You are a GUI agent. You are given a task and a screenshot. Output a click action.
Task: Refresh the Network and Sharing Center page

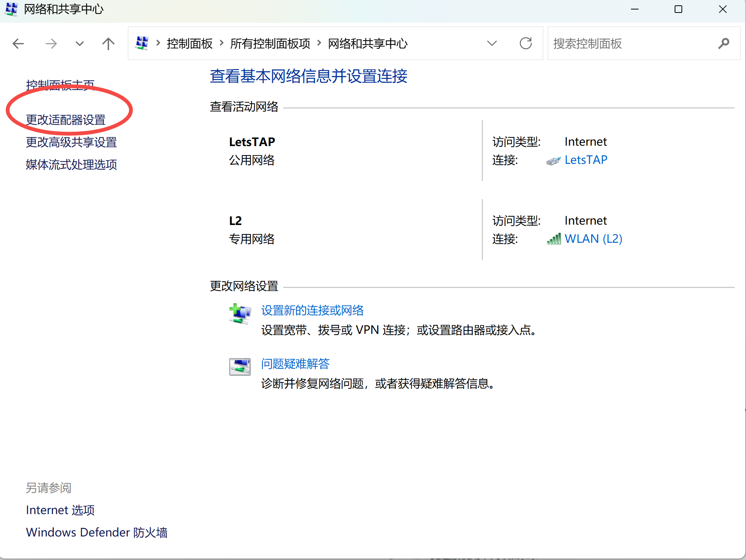click(525, 43)
